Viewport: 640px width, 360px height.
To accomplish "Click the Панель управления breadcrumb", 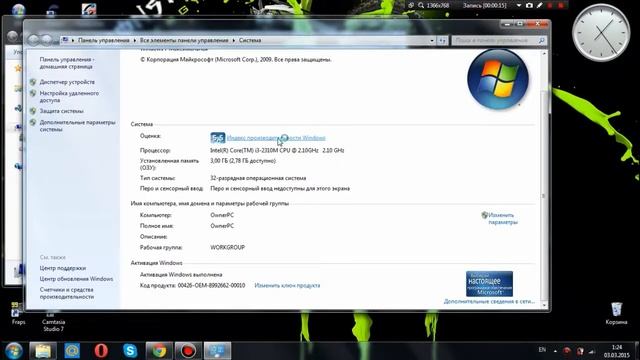I will (x=104, y=40).
